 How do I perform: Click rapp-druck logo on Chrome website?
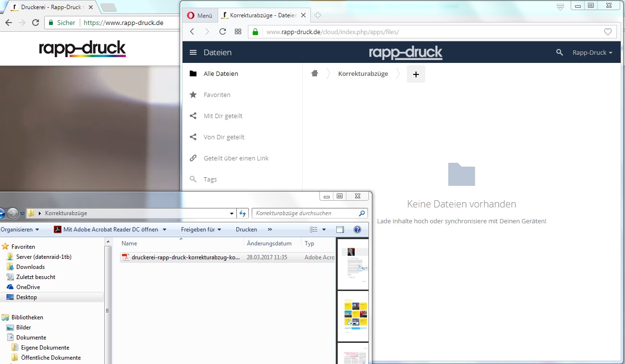(82, 49)
